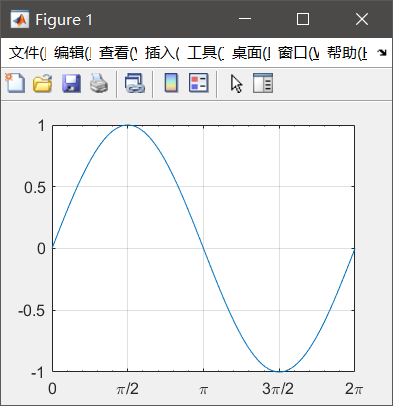393x406 pixels.
Task: Insert a colorbar using the toolbar icon
Action: coord(171,83)
